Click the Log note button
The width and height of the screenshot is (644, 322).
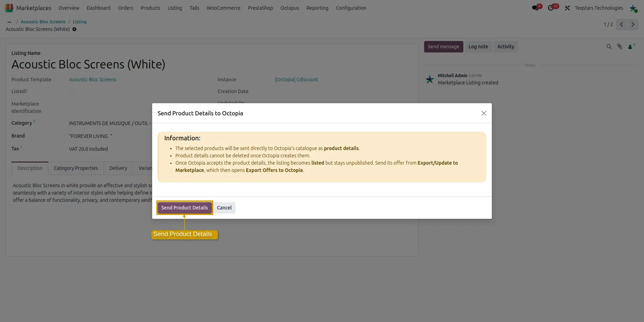[x=478, y=47]
